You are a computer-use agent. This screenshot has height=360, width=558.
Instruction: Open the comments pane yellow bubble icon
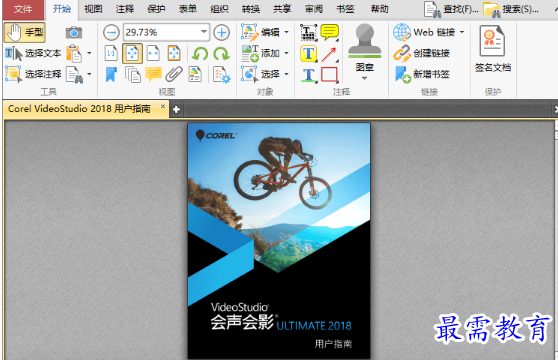[x=153, y=74]
